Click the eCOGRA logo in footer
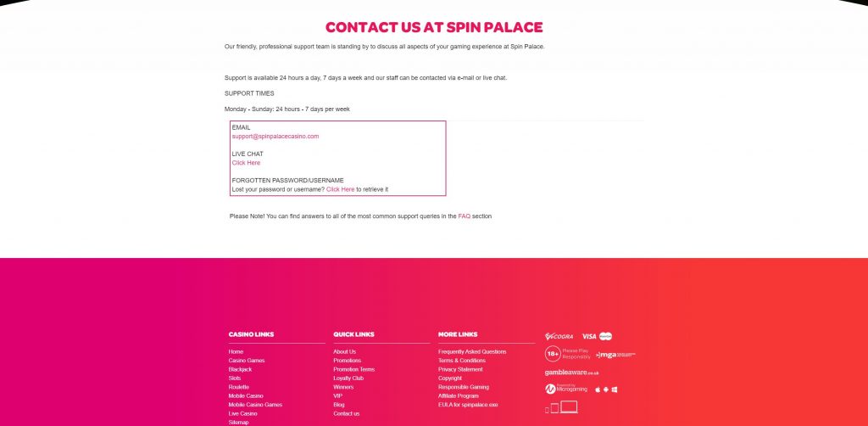 pos(559,336)
